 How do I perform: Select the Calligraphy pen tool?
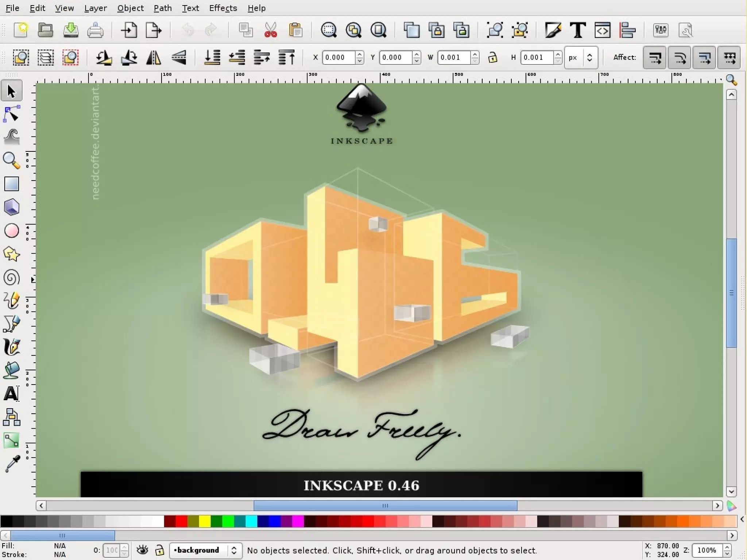pos(11,347)
